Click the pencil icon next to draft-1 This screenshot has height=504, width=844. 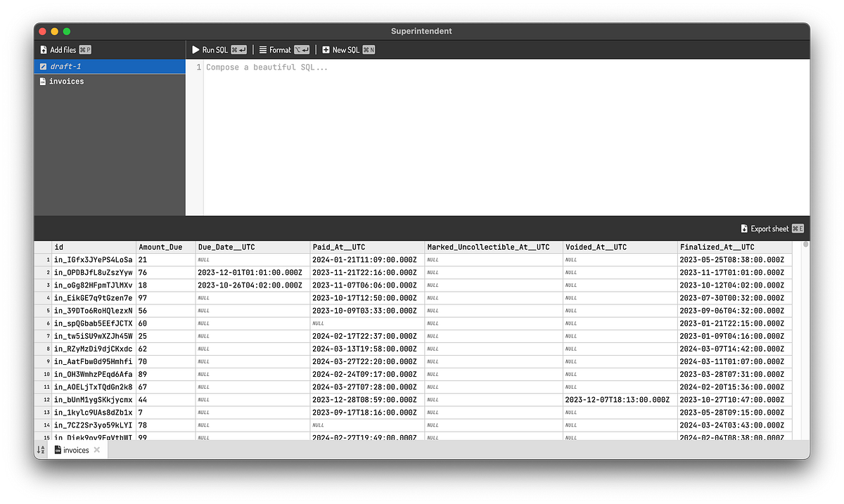pos(44,66)
